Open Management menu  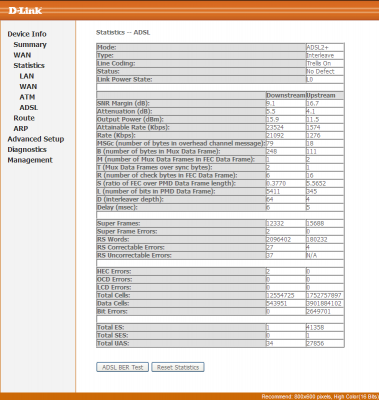[30, 160]
